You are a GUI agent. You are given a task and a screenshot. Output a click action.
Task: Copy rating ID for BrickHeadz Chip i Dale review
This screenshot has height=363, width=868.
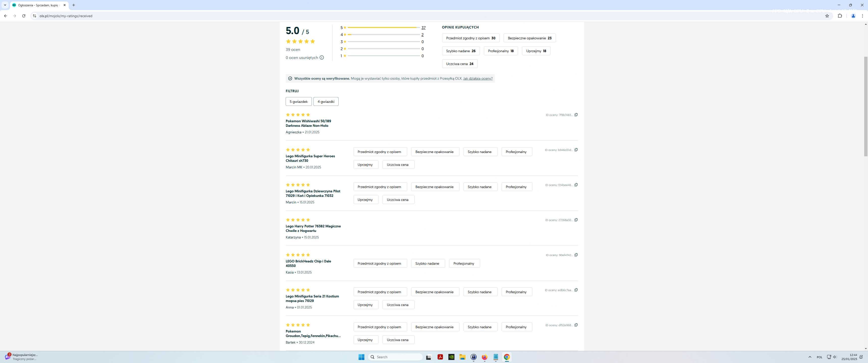576,255
